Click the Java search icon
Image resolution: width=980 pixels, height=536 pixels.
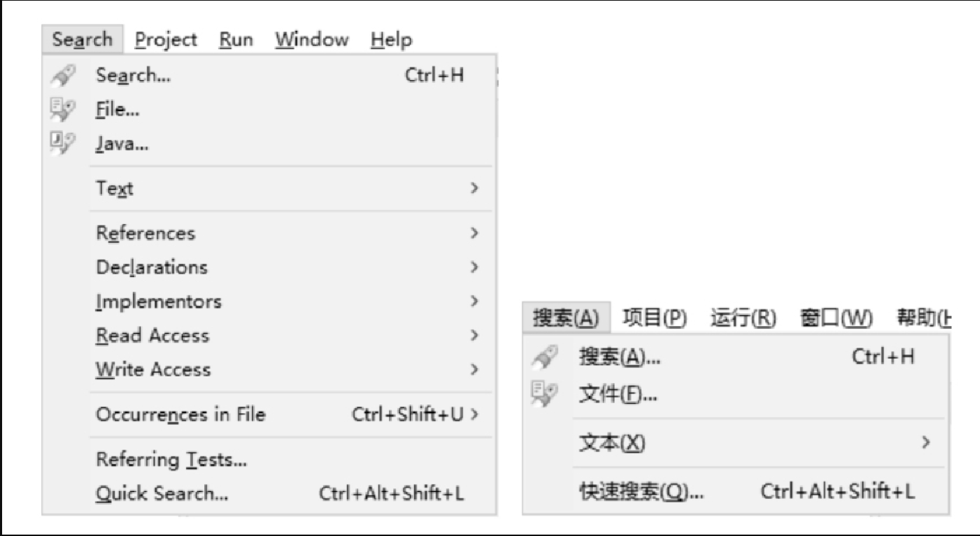(x=60, y=145)
